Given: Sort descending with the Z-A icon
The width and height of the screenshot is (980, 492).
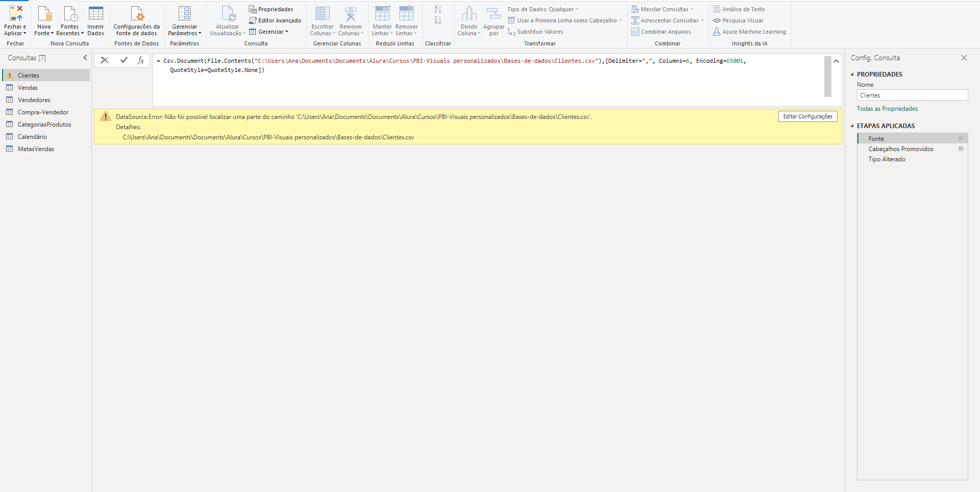Looking at the screenshot, I should (438, 20).
